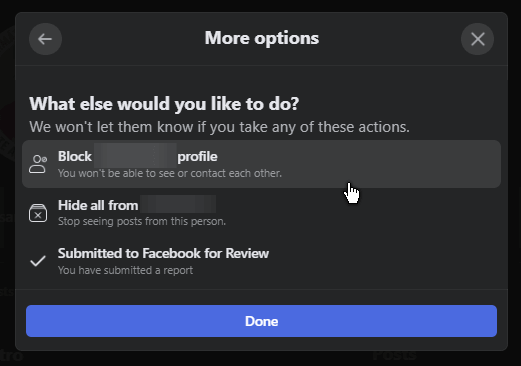
Task: Open Submitted to Facebook for Review entry
Action: 261,261
